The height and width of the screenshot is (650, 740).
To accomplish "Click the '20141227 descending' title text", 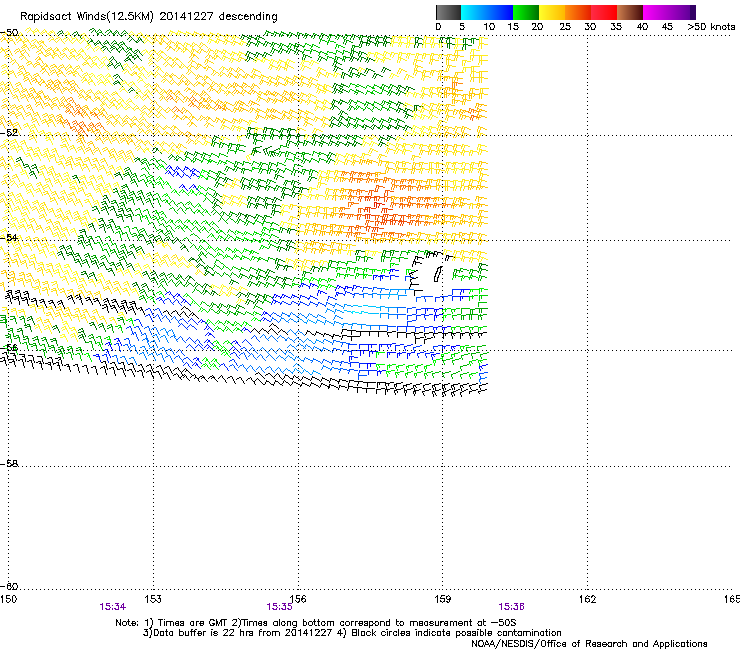I will click(x=219, y=17).
